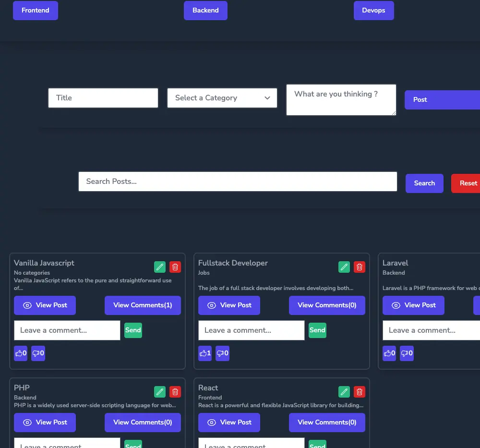Edit the Vanilla Javascript post
Image resolution: width=480 pixels, height=448 pixels.
[160, 267]
